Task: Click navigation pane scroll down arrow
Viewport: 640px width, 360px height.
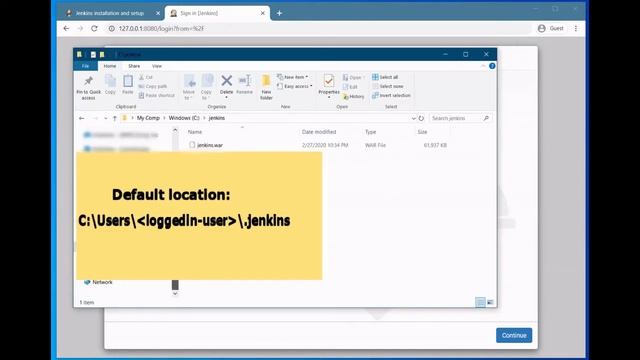Action: point(175,293)
